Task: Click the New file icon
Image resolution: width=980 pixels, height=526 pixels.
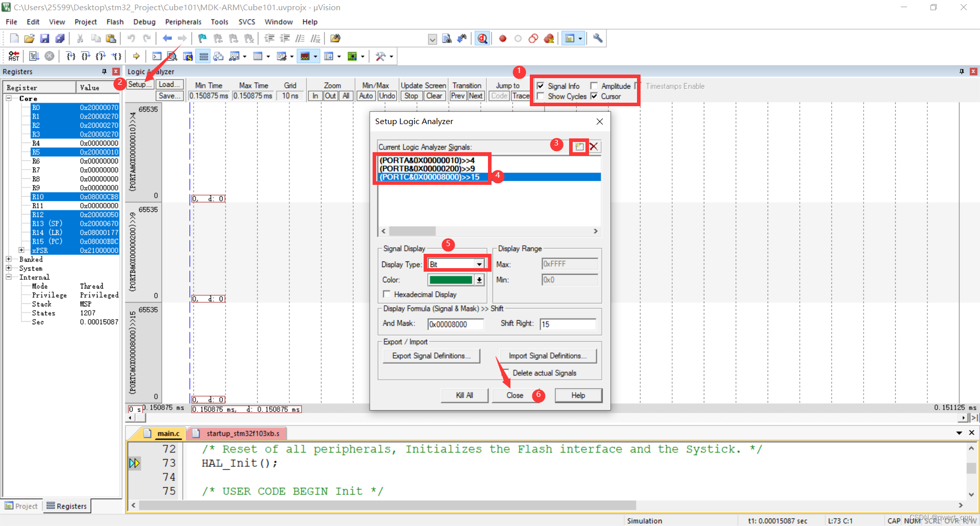Action: (x=14, y=38)
